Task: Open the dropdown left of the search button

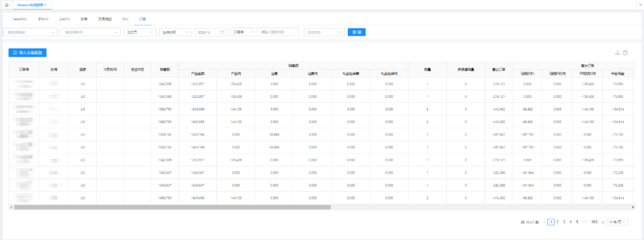Action: click(x=324, y=32)
